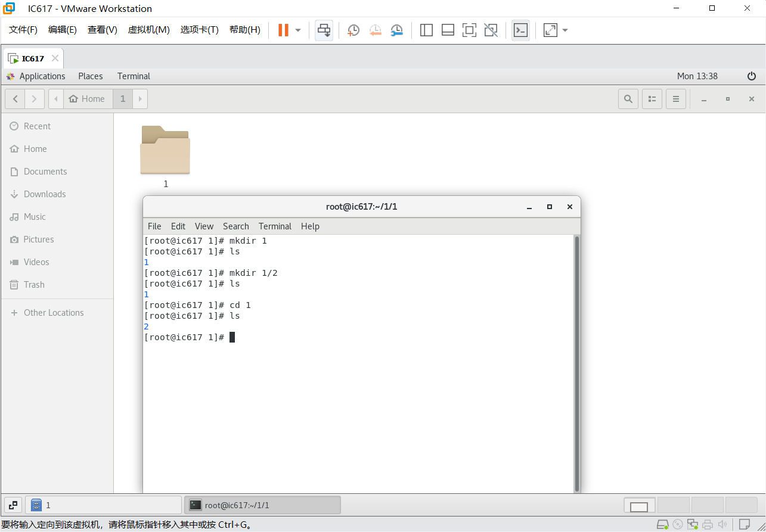Open Downloads in the Files sidebar
This screenshot has height=532, width=766.
click(57, 194)
